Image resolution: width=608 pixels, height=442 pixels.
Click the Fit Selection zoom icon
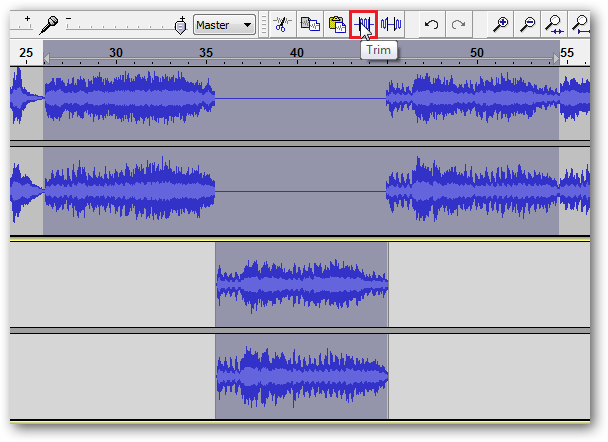(x=554, y=24)
